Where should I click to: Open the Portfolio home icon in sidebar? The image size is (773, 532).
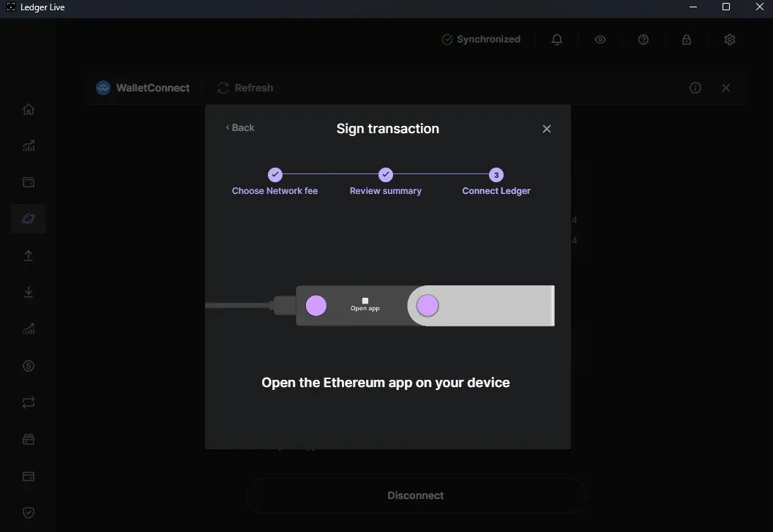click(29, 109)
